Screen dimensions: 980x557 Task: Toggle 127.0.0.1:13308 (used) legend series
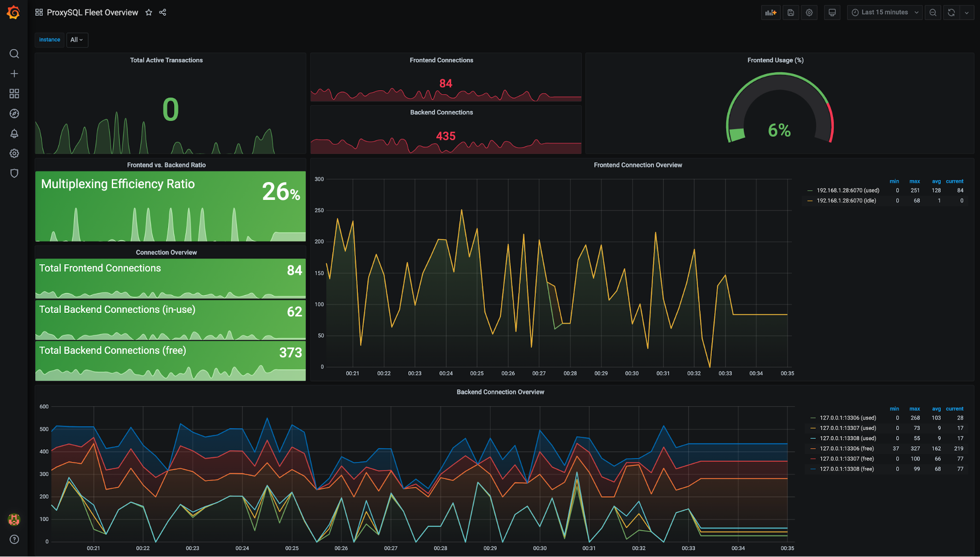848,439
